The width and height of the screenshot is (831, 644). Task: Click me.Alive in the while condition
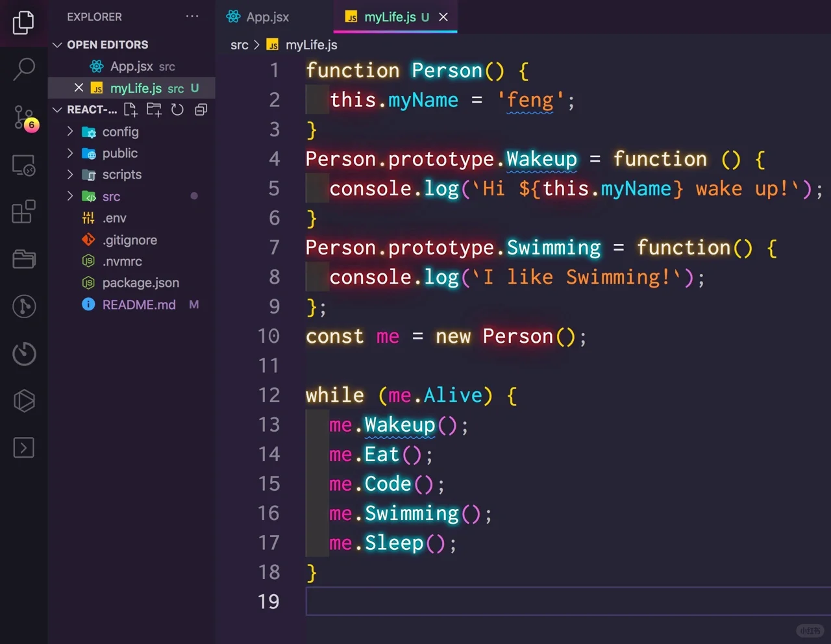436,395
